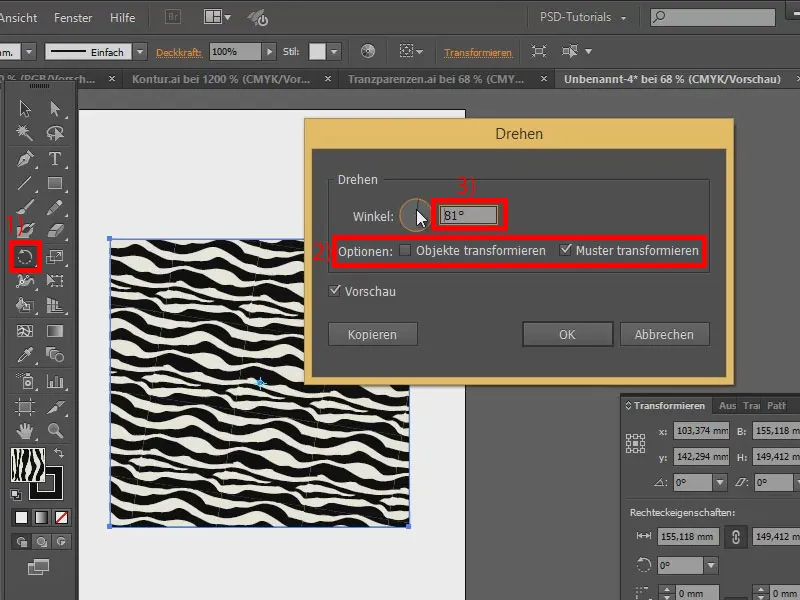Select the Hand tool
This screenshot has width=800, height=600.
(x=24, y=431)
